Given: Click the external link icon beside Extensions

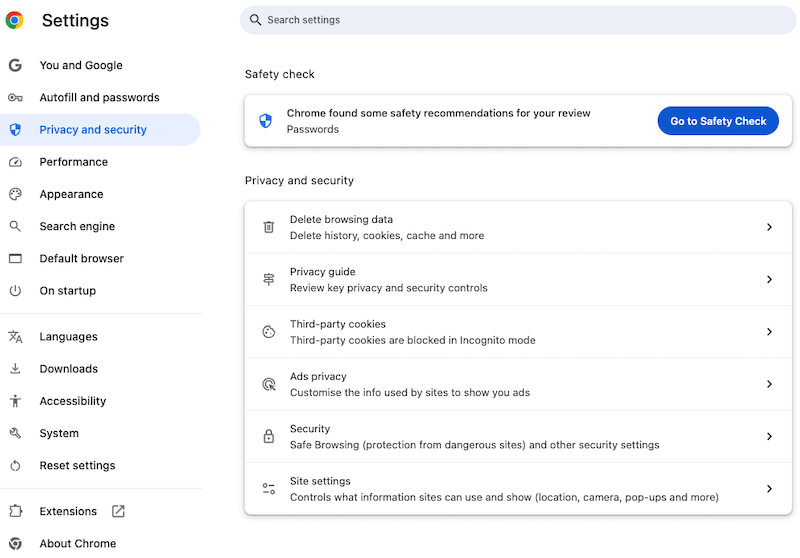Looking at the screenshot, I should pyautogui.click(x=118, y=511).
